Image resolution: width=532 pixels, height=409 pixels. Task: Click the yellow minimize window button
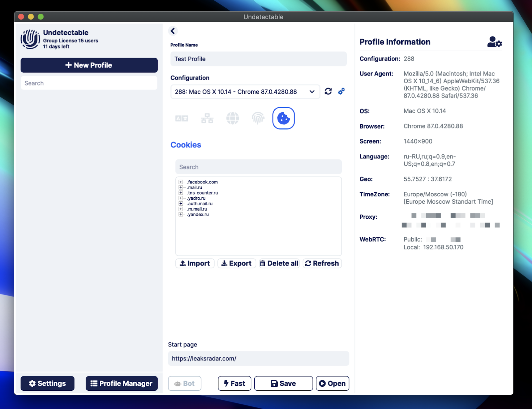pos(31,17)
